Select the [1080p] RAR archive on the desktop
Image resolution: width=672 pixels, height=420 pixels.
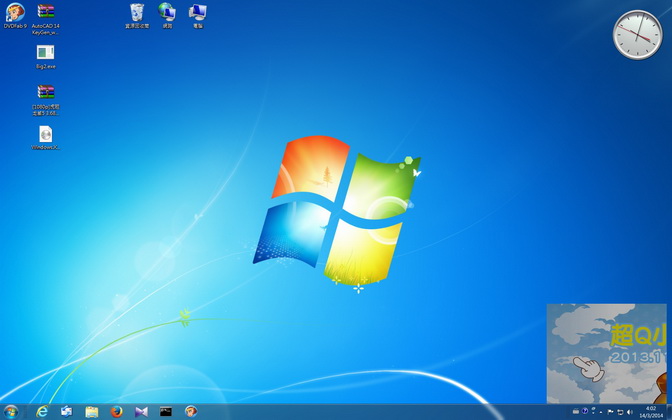point(45,100)
